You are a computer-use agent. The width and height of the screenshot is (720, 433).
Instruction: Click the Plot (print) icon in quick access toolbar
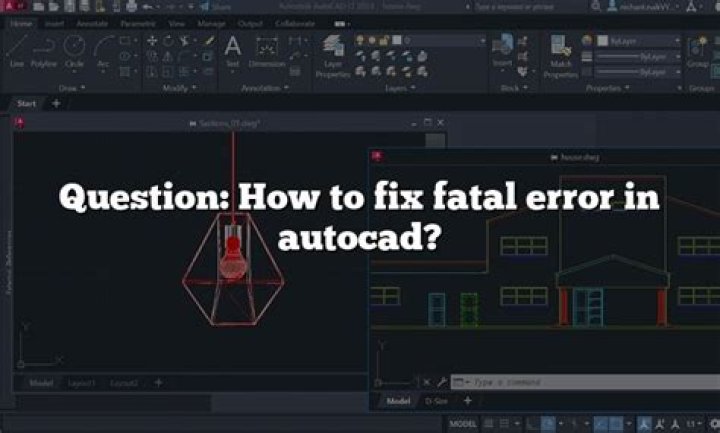click(132, 6)
